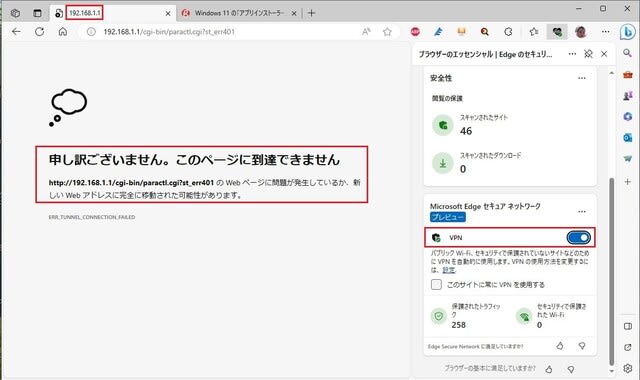Image resolution: width=640 pixels, height=380 pixels.
Task: Open sidebar Outlook icon
Action: [x=628, y=138]
